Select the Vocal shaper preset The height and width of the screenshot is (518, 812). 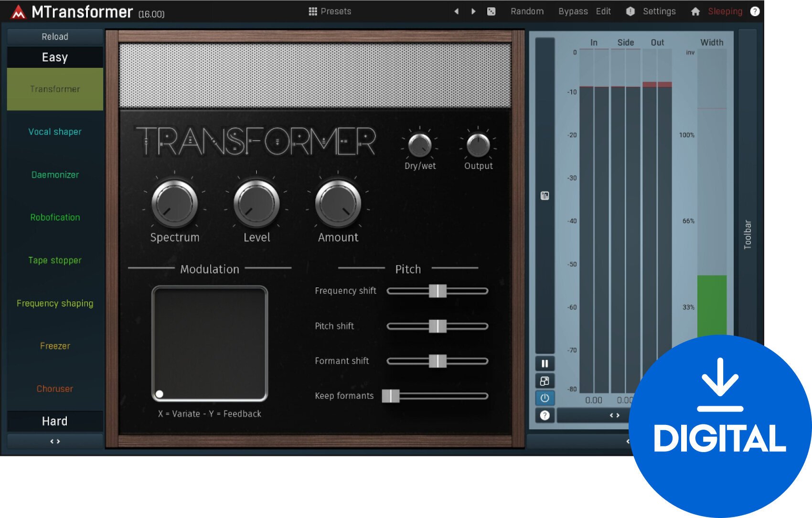click(54, 131)
